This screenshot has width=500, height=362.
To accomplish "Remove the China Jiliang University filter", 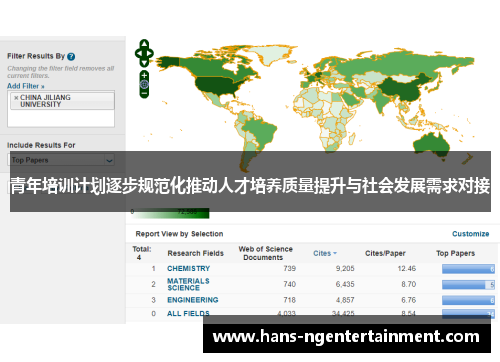I will click(x=16, y=98).
